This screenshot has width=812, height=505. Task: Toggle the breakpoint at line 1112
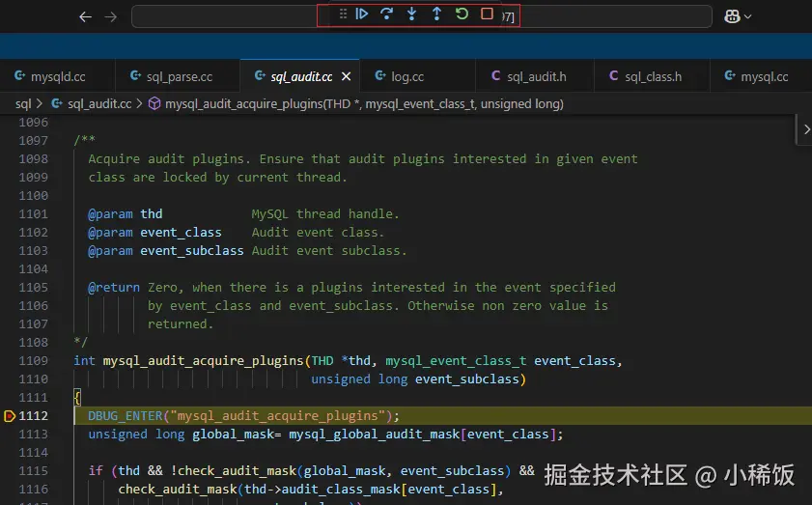(10, 416)
